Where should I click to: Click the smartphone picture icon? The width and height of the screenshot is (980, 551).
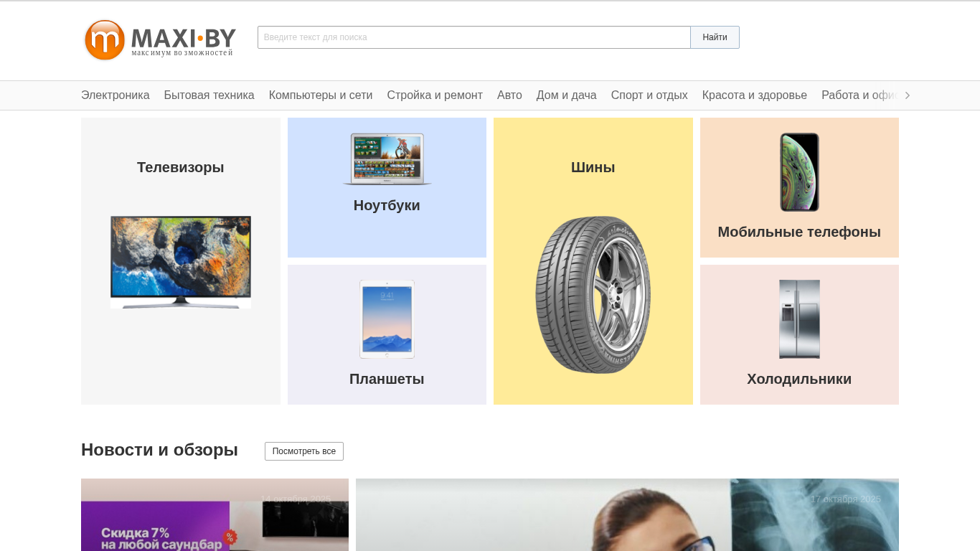800,172
